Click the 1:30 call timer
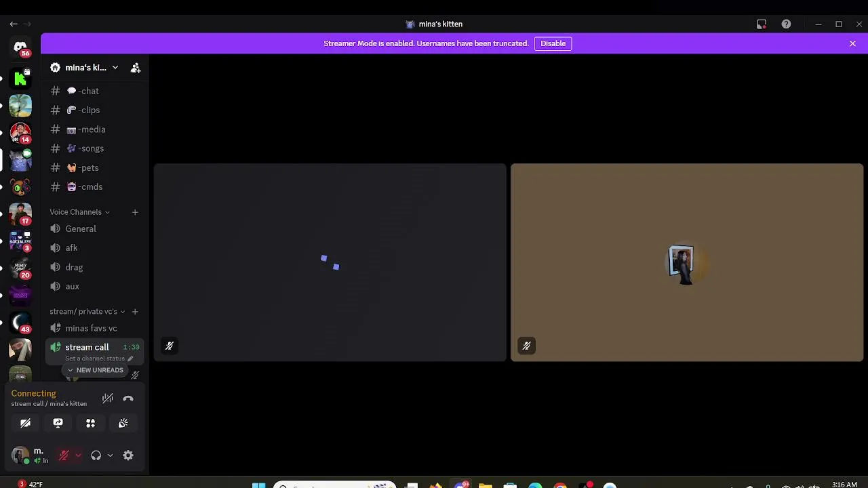Image resolution: width=868 pixels, height=488 pixels. 132,347
